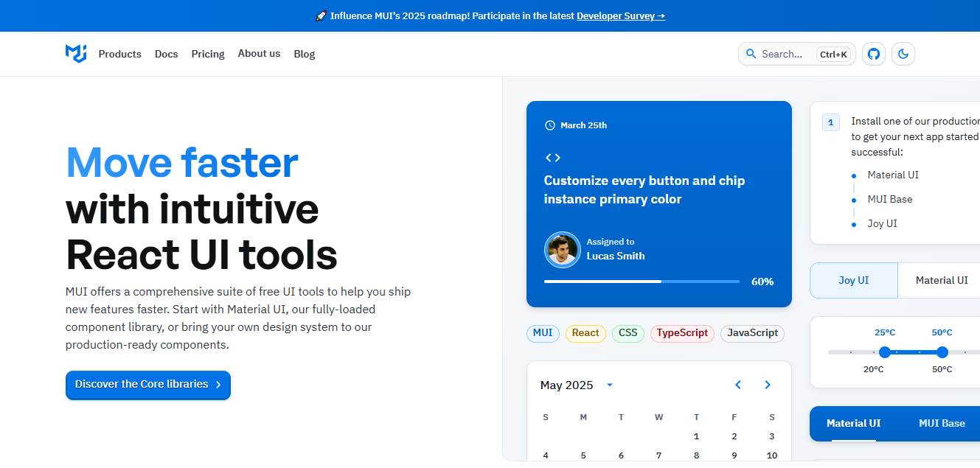980x468 pixels.
Task: Click Lucas Smith's avatar photo
Action: tap(563, 250)
